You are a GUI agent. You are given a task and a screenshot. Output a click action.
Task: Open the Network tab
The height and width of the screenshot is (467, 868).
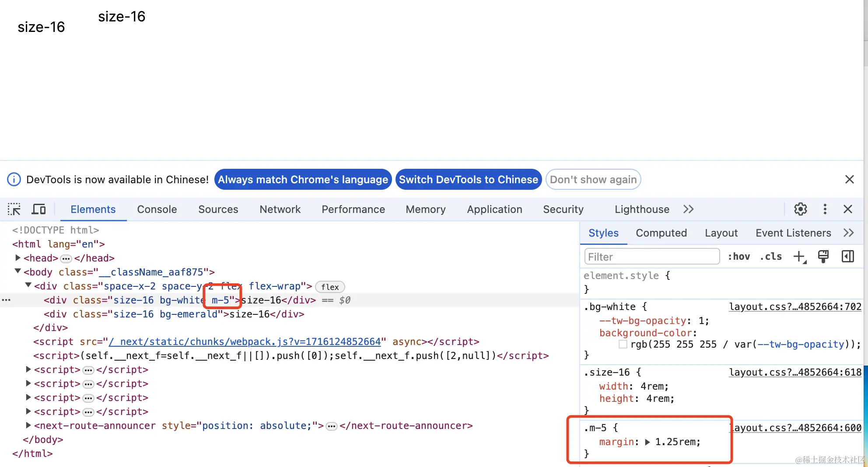(x=280, y=209)
